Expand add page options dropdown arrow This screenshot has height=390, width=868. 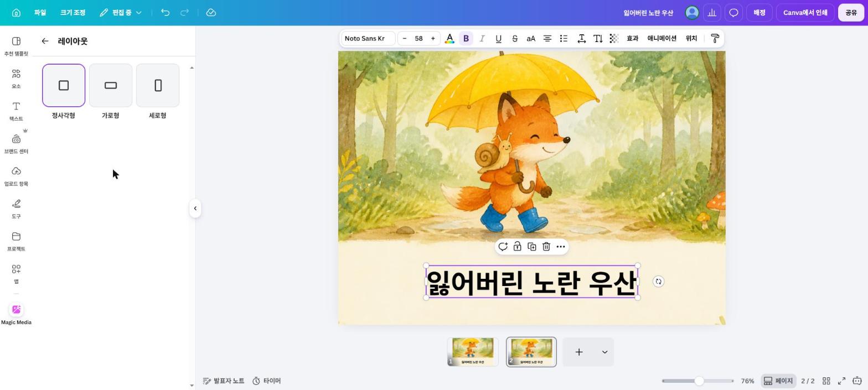coord(604,352)
